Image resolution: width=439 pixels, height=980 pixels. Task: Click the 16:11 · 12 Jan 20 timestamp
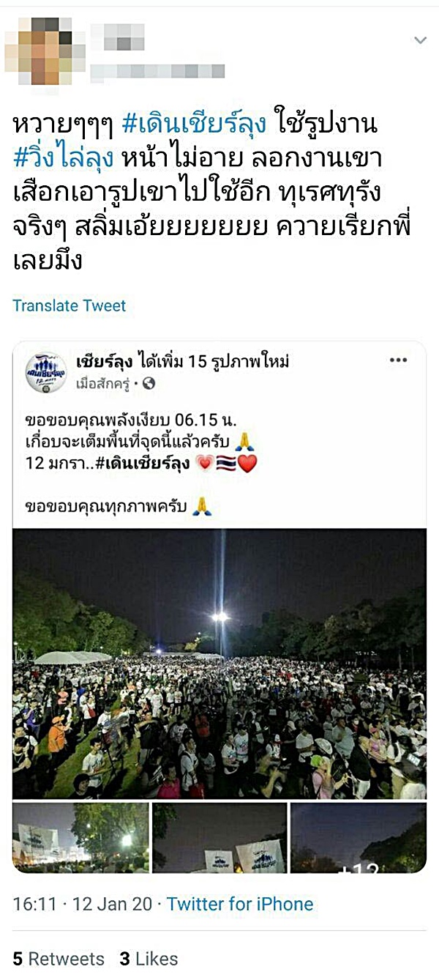pyautogui.click(x=83, y=905)
